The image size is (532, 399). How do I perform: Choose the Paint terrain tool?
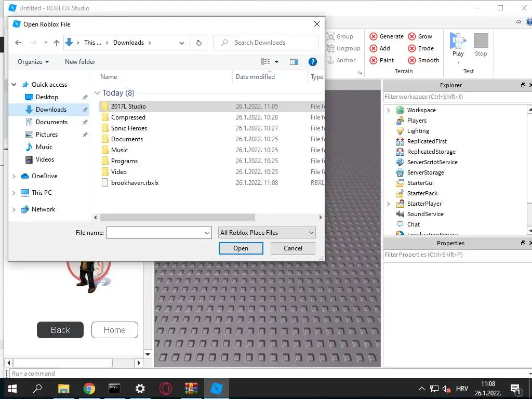click(382, 60)
